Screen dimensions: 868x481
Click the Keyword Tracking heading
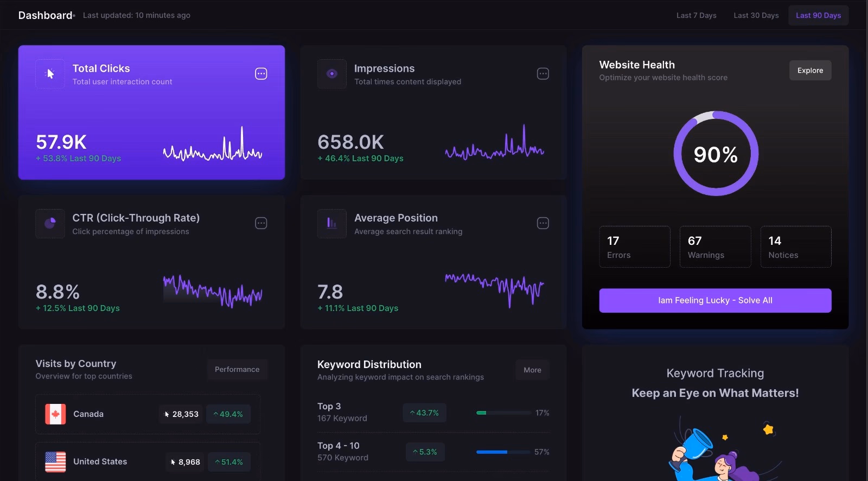point(715,374)
